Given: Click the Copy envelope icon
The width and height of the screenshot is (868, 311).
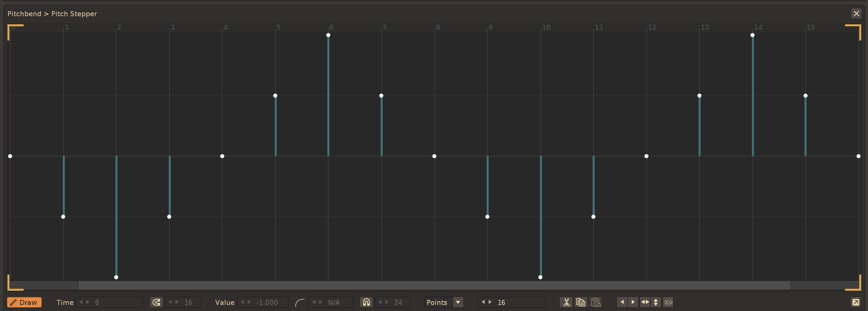Looking at the screenshot, I should [x=581, y=302].
